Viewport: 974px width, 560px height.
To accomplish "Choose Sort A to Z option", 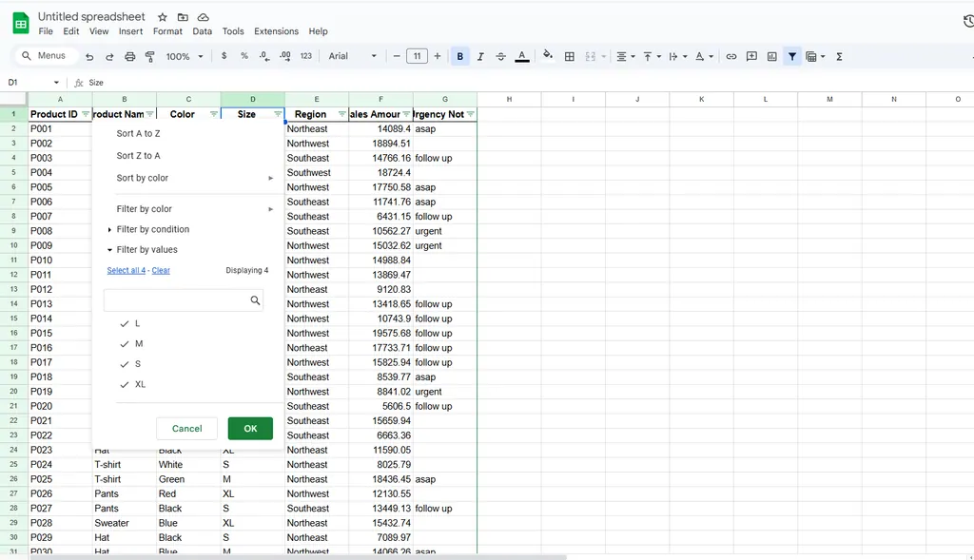I will point(139,134).
